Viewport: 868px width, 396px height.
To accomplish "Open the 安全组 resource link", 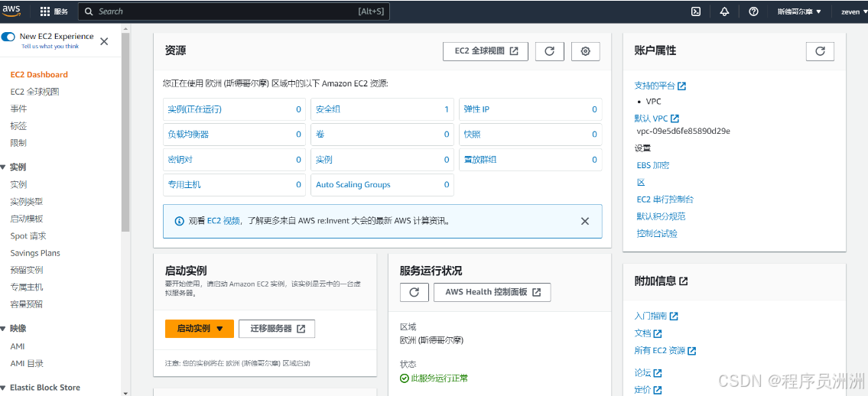I will point(328,109).
